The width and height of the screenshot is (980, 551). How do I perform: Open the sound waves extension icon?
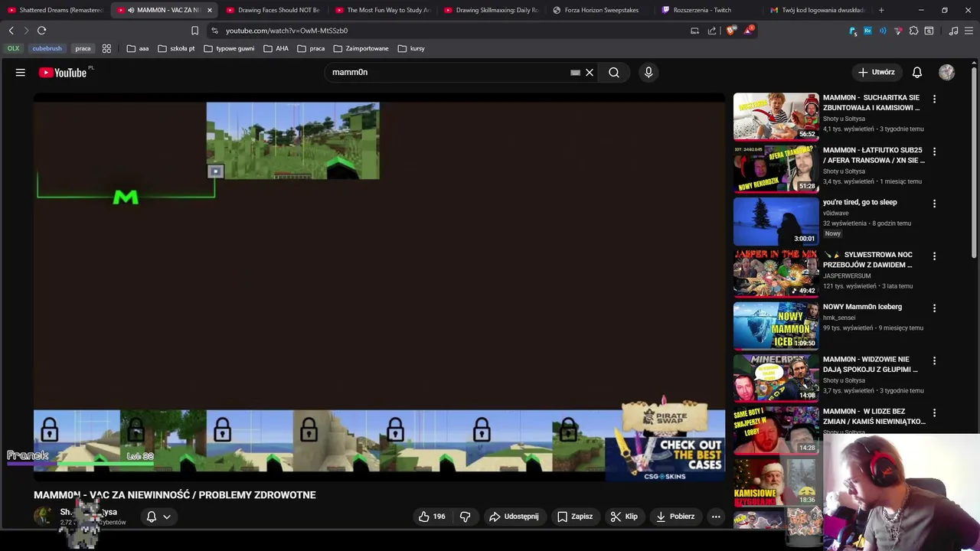tap(883, 31)
